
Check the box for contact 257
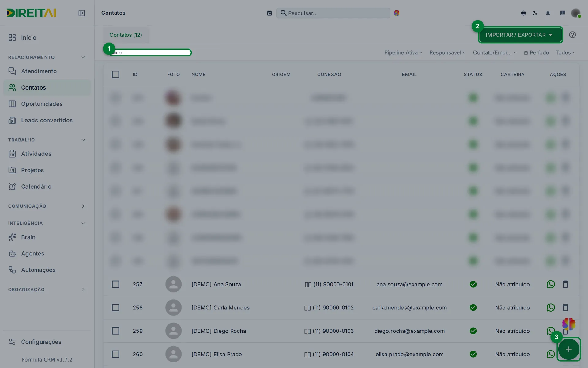[x=115, y=284]
